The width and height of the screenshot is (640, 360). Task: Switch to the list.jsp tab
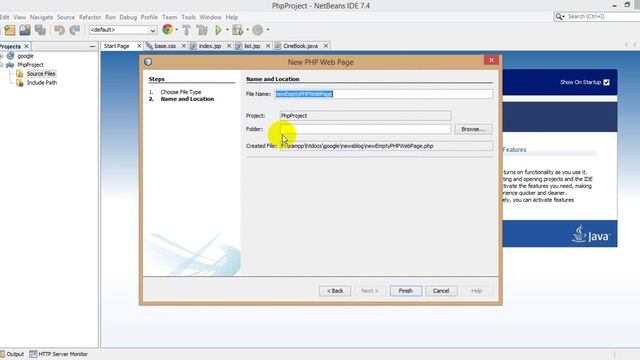[x=252, y=46]
